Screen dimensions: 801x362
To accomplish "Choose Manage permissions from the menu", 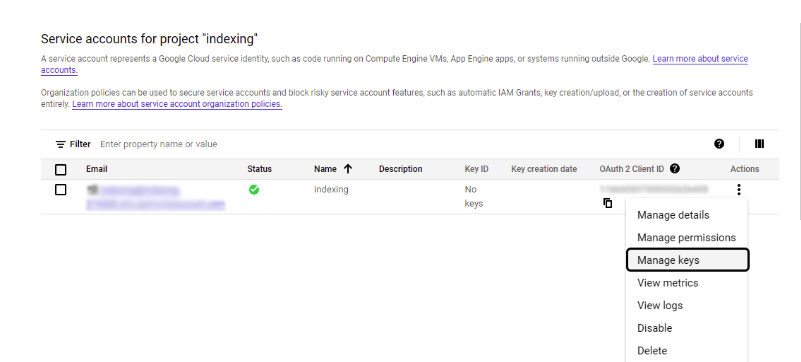I will pos(686,237).
